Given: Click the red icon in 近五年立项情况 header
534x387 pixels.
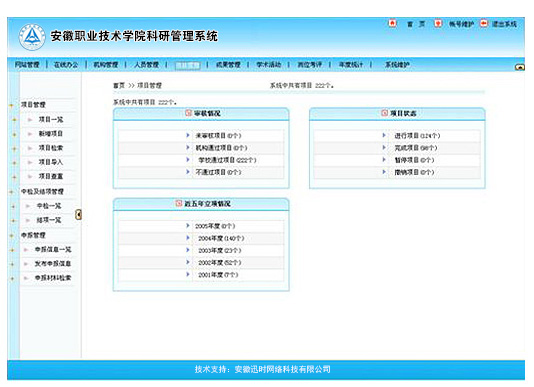Looking at the screenshot, I should coord(179,203).
